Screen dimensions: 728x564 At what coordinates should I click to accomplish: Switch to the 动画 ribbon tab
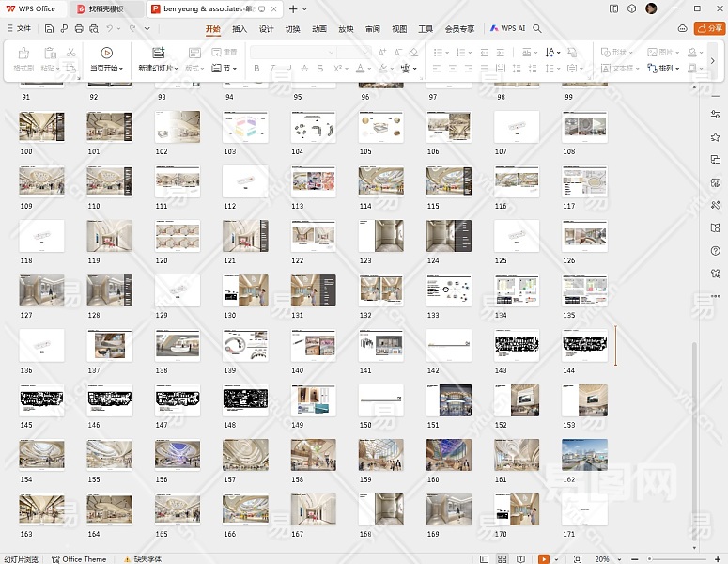click(319, 29)
